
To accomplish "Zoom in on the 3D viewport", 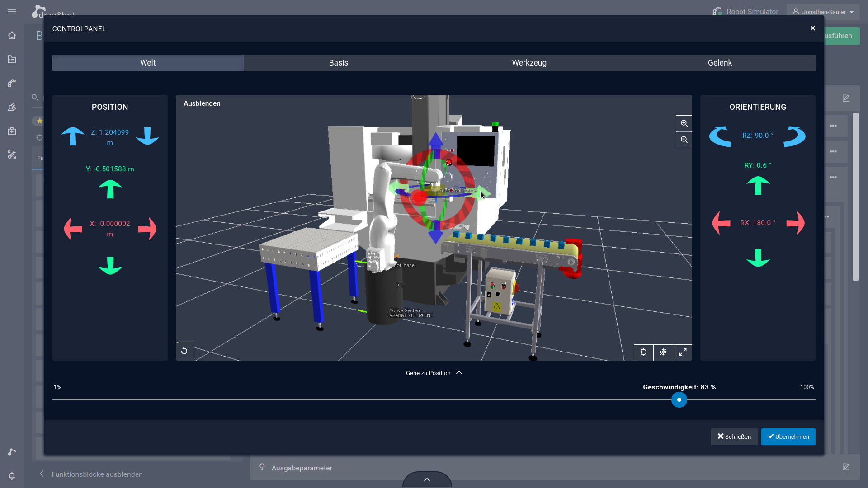I will point(684,123).
